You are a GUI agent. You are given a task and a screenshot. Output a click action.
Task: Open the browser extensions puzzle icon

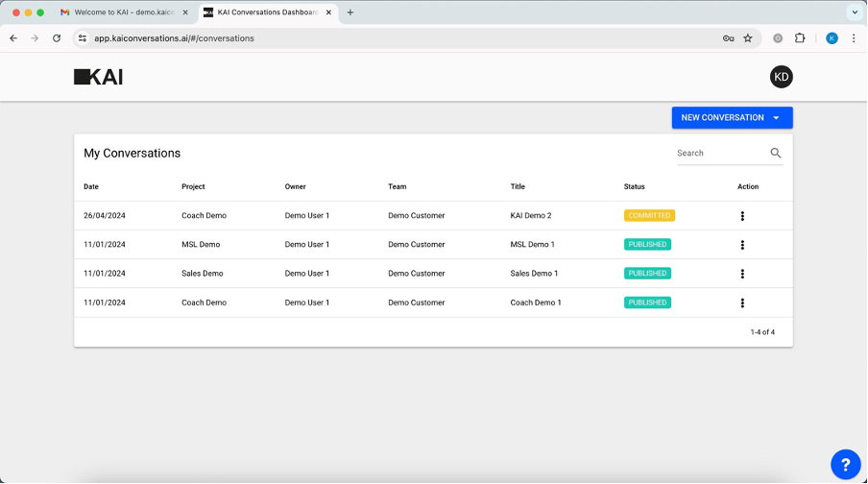800,38
